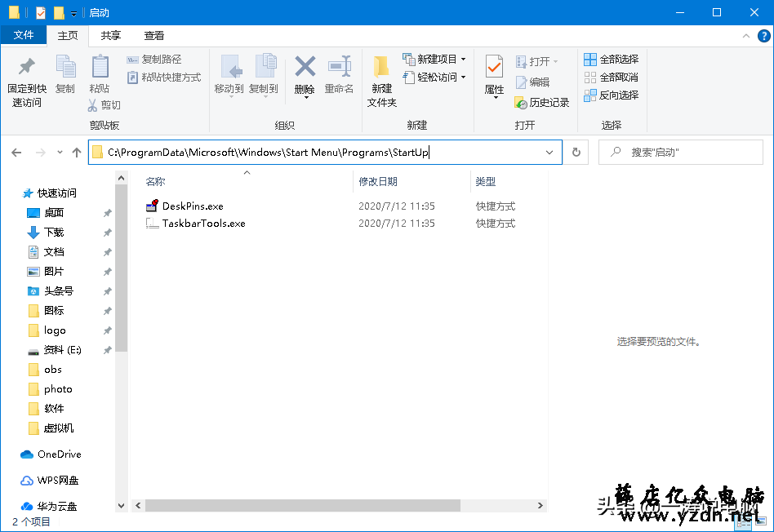Click Copy path (复制路径)
The image size is (774, 532).
pyautogui.click(x=154, y=60)
